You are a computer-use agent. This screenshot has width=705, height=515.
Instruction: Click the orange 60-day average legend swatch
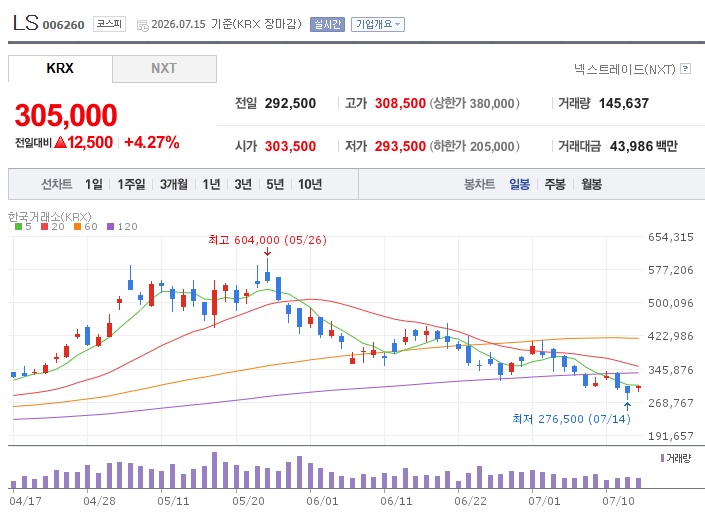tap(78, 227)
